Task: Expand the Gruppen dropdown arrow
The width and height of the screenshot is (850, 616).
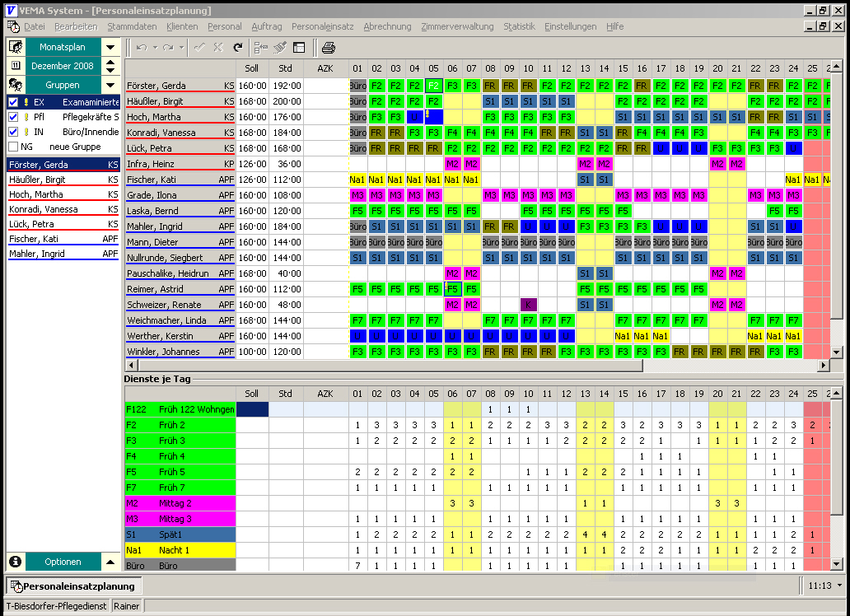Action: tap(110, 85)
